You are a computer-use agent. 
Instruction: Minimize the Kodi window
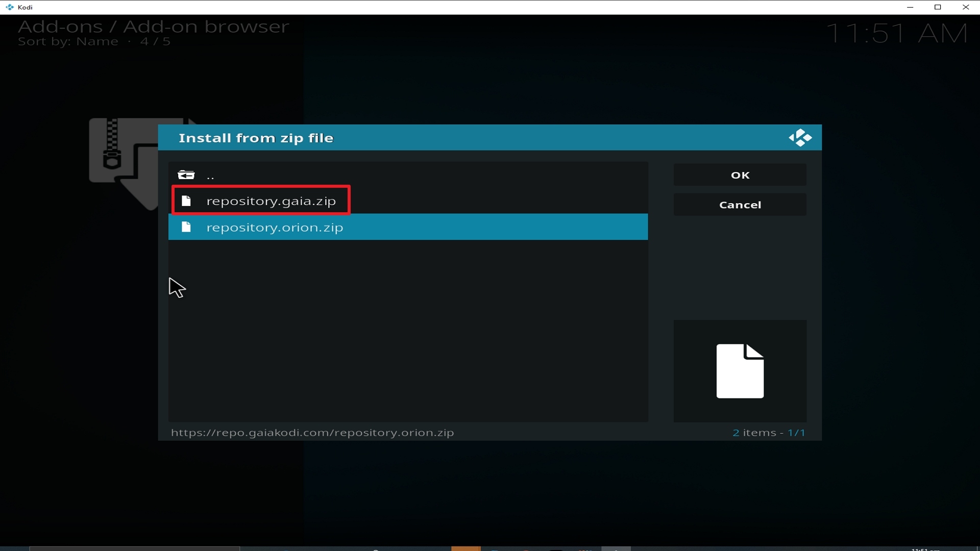[910, 7]
